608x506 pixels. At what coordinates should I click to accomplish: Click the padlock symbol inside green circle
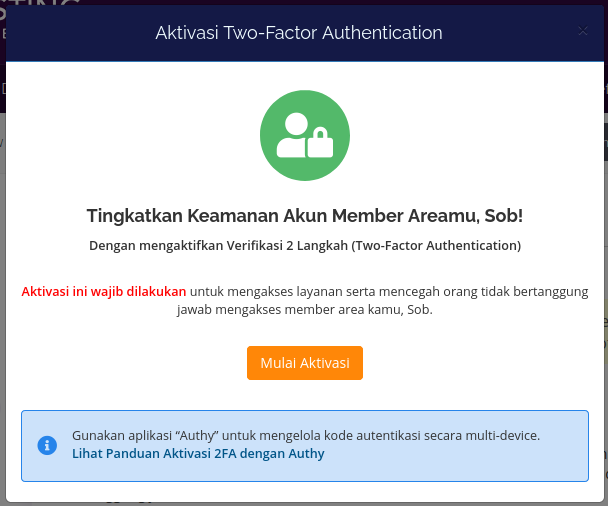(320, 143)
